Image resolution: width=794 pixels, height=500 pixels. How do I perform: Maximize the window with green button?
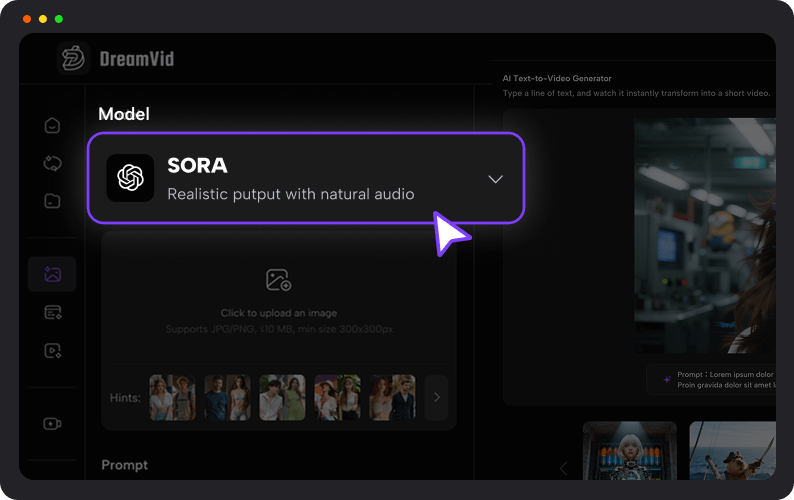59,19
